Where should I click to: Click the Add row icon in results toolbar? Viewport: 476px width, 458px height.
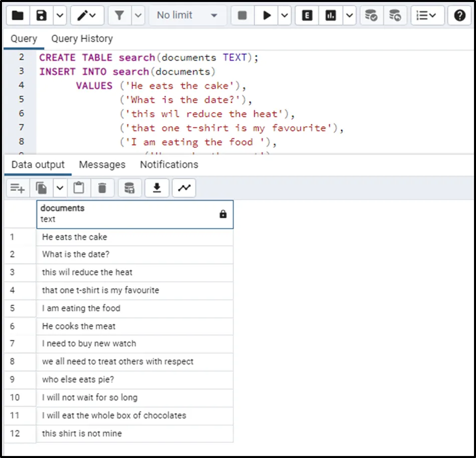18,188
